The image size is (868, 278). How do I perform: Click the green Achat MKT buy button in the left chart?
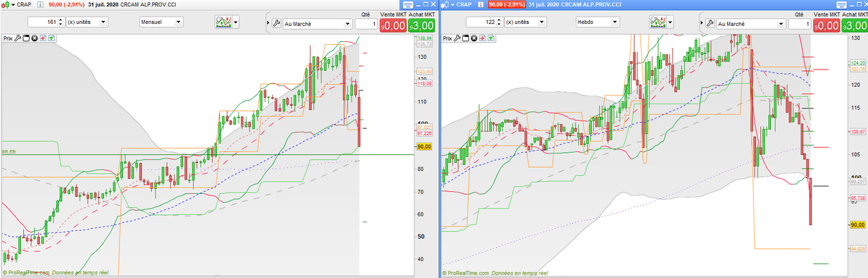[421, 25]
